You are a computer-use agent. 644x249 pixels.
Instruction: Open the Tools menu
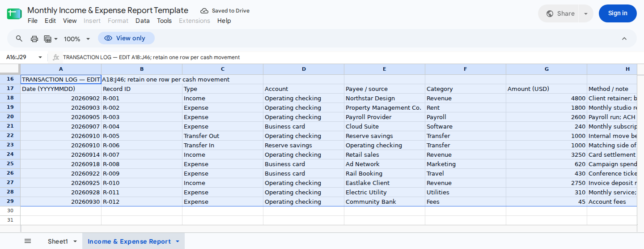pos(164,21)
